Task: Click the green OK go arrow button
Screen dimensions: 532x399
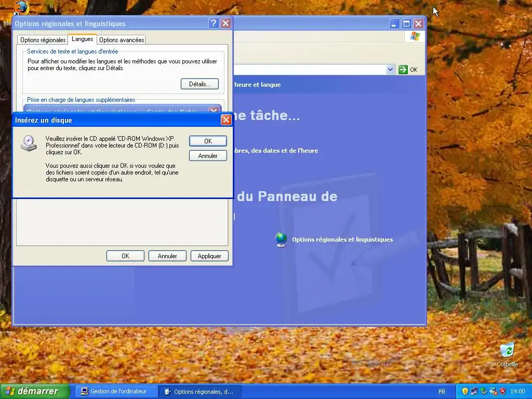Action: pyautogui.click(x=408, y=70)
